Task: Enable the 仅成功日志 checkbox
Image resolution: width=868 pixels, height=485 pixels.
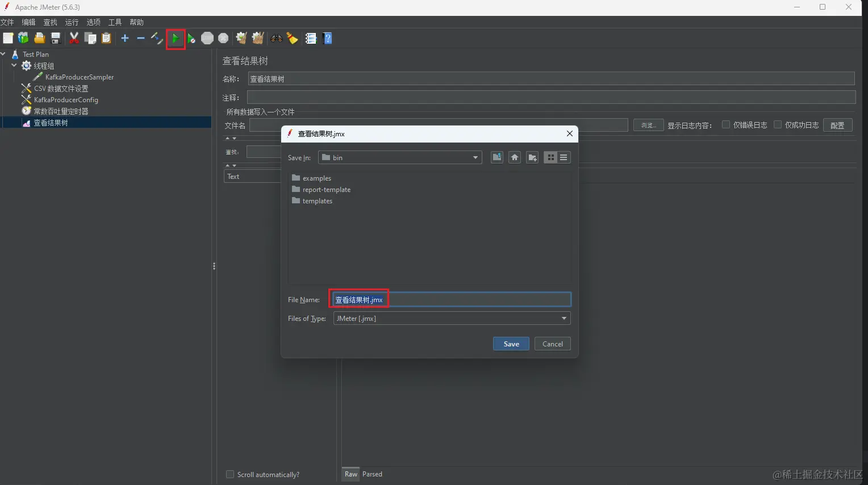Action: pos(778,125)
